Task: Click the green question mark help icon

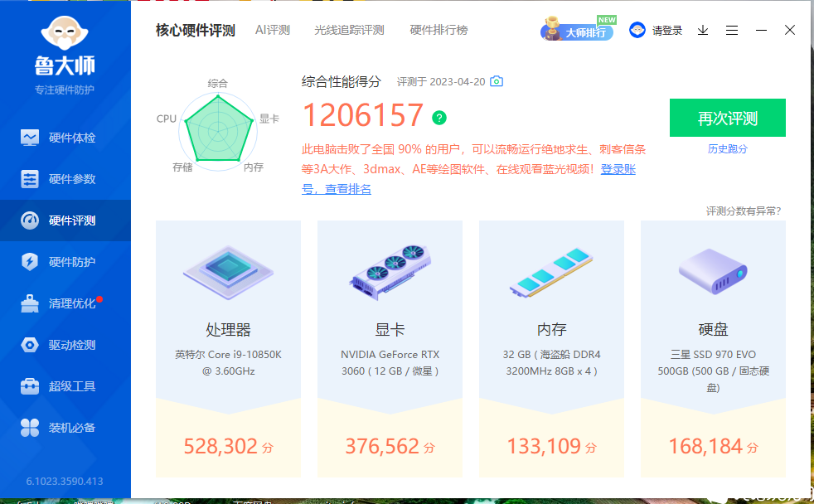Action: [x=439, y=118]
